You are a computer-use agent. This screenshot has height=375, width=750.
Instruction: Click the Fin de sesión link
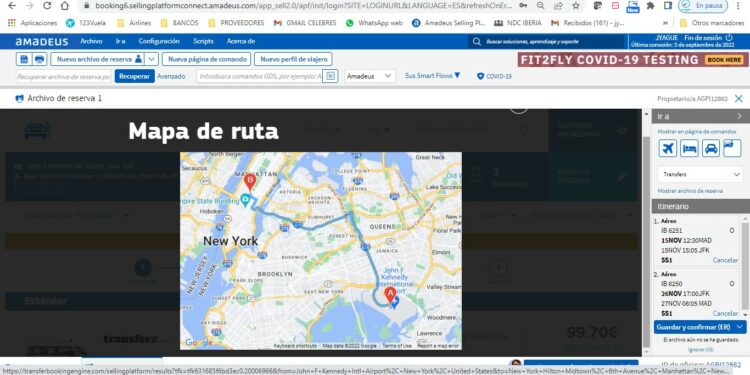[704, 37]
